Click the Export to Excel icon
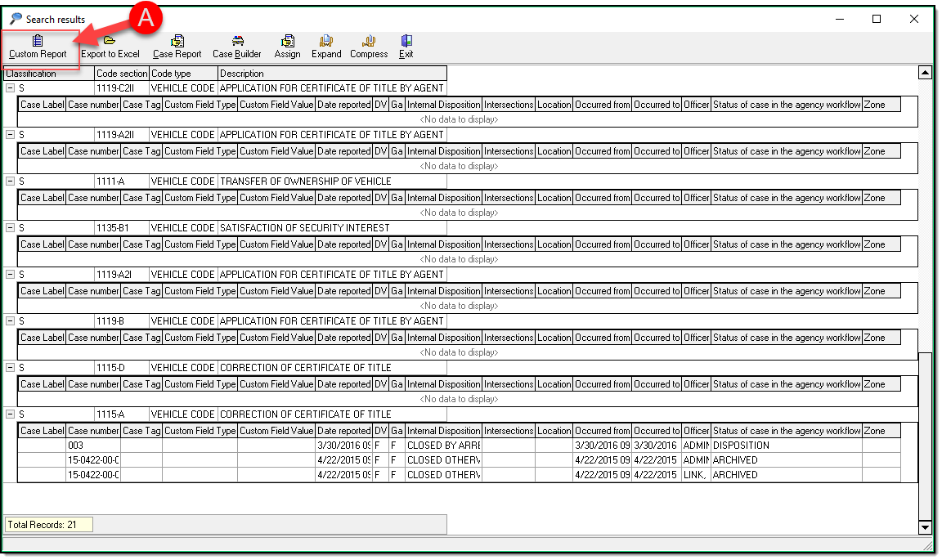This screenshot has height=560, width=942. pyautogui.click(x=110, y=47)
